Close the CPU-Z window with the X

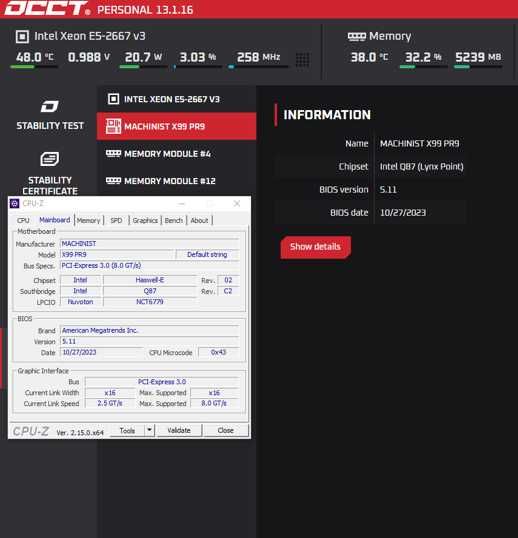(237, 203)
